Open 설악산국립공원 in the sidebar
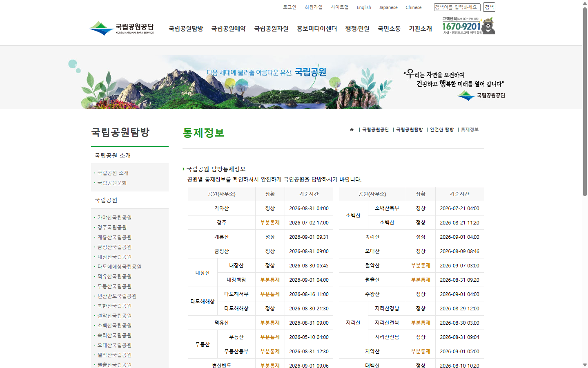 coord(114,316)
